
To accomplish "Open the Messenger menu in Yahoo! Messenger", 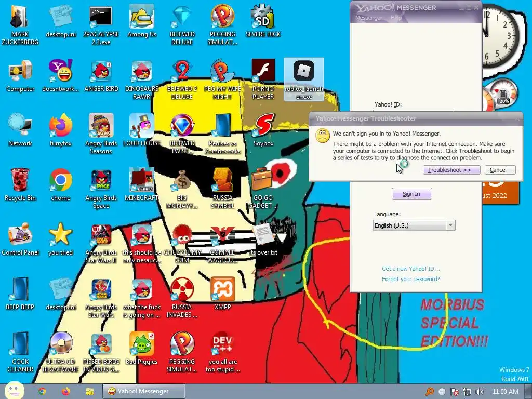I will 368,18.
